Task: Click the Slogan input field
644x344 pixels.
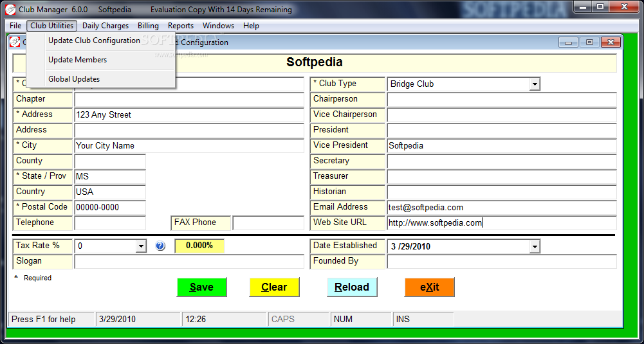Action: 189,262
